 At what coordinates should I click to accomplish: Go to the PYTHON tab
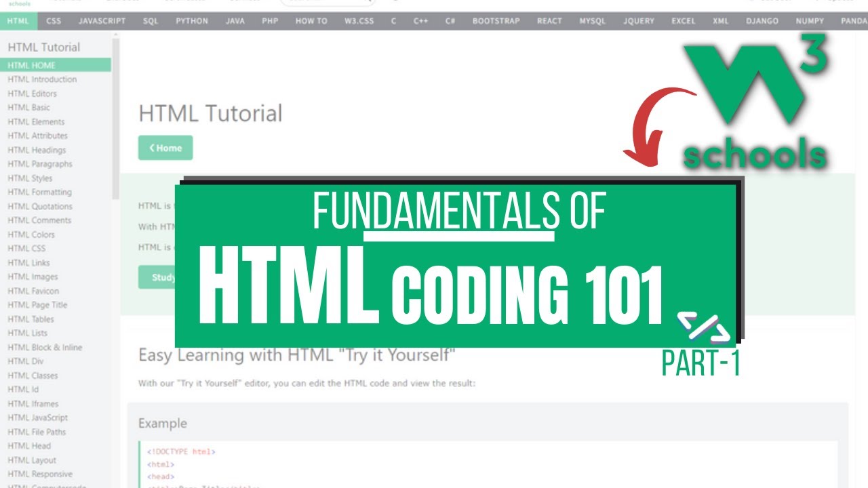tap(192, 21)
